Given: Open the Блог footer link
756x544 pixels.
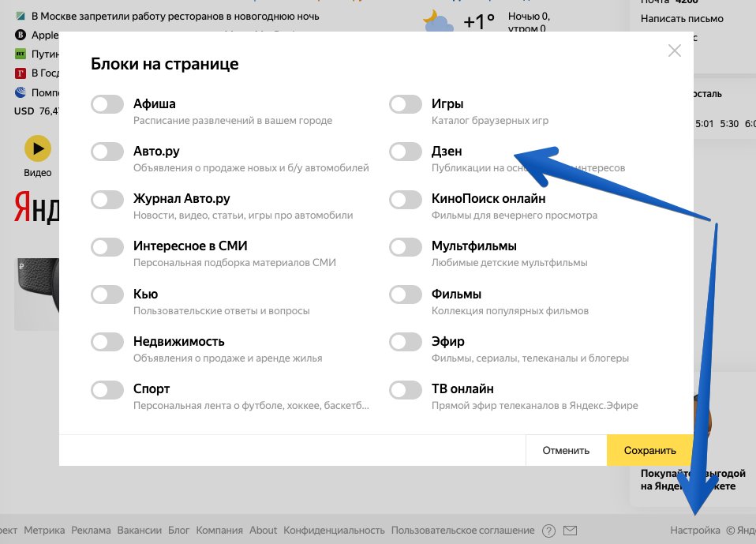Looking at the screenshot, I should click(178, 530).
